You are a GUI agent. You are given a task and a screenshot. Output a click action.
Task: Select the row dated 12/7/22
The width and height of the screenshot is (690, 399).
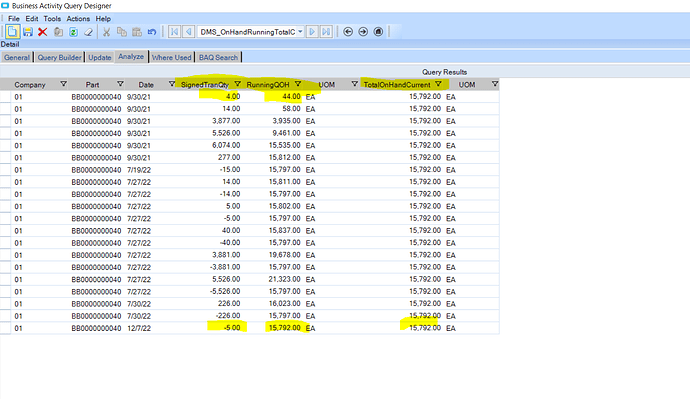click(x=250, y=328)
